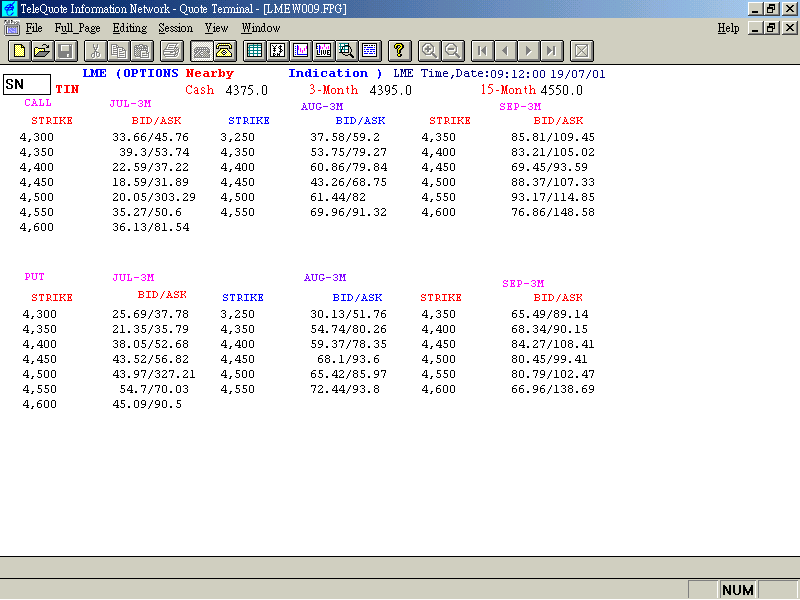
Task: Open the ticker quote board icon
Action: point(278,51)
